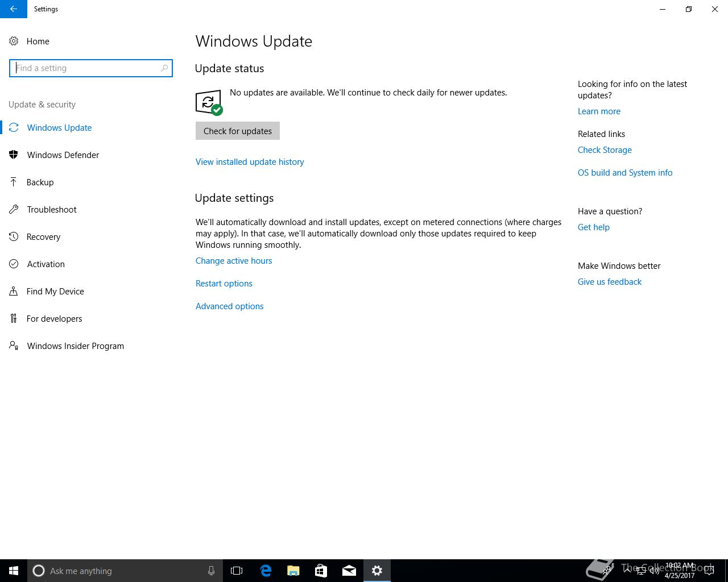This screenshot has width=728, height=582.
Task: Click the Cortana microphone icon
Action: (211, 571)
